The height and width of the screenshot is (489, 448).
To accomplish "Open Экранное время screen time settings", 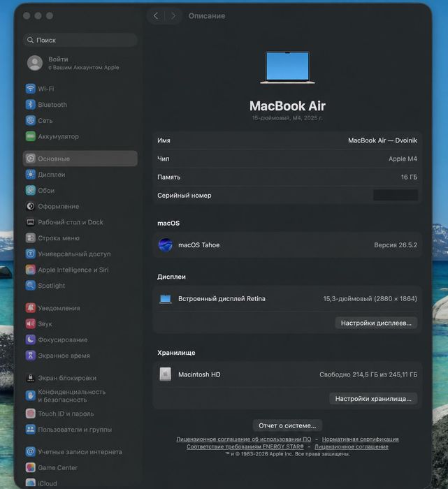I will coord(80,356).
